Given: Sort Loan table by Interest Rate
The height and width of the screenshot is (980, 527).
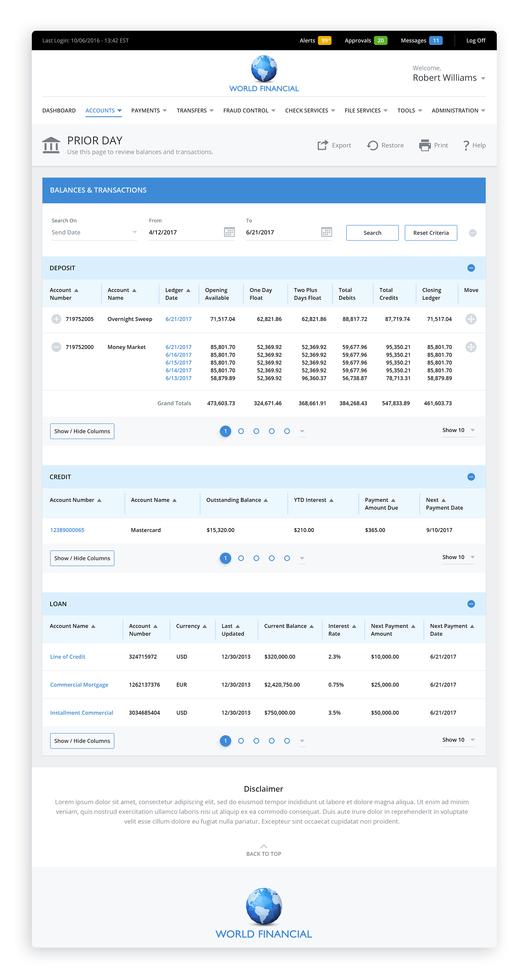Looking at the screenshot, I should [x=354, y=626].
